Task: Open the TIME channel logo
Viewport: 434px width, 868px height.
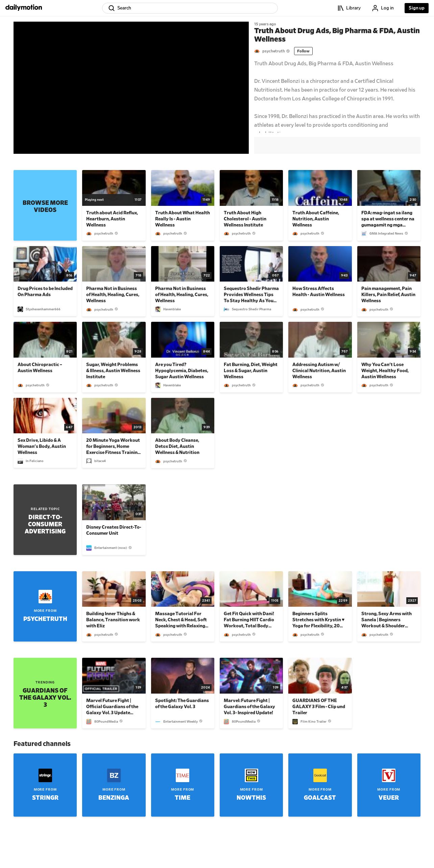Action: (183, 775)
